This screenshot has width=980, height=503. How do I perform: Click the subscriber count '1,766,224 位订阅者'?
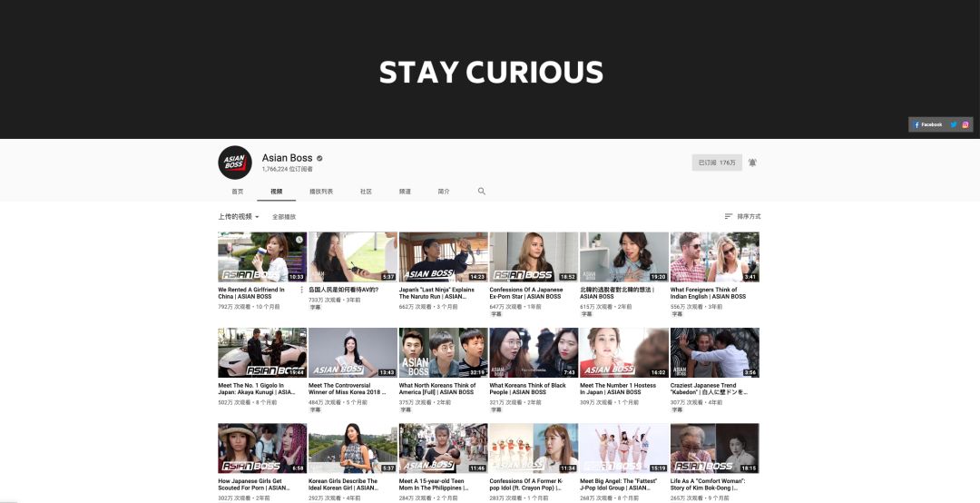288,169
